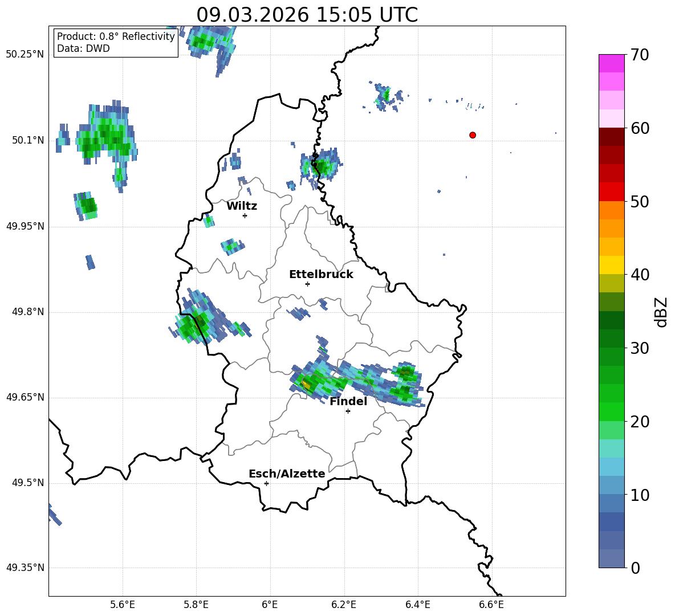The image size is (675, 616).
Task: Click the Findel station cross marker
Action: (348, 411)
